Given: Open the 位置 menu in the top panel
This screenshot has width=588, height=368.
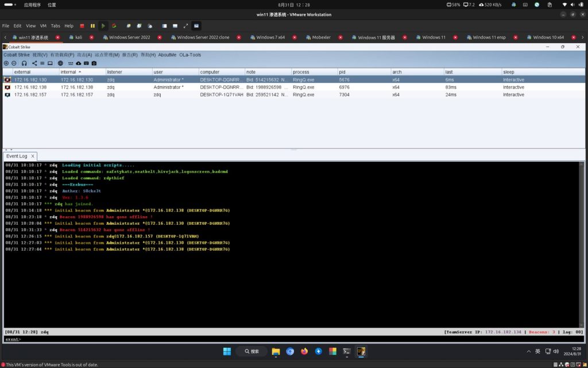Looking at the screenshot, I should (52, 5).
